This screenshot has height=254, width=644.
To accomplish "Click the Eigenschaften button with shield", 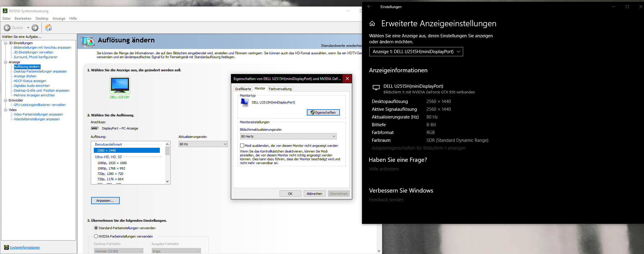I will point(323,113).
